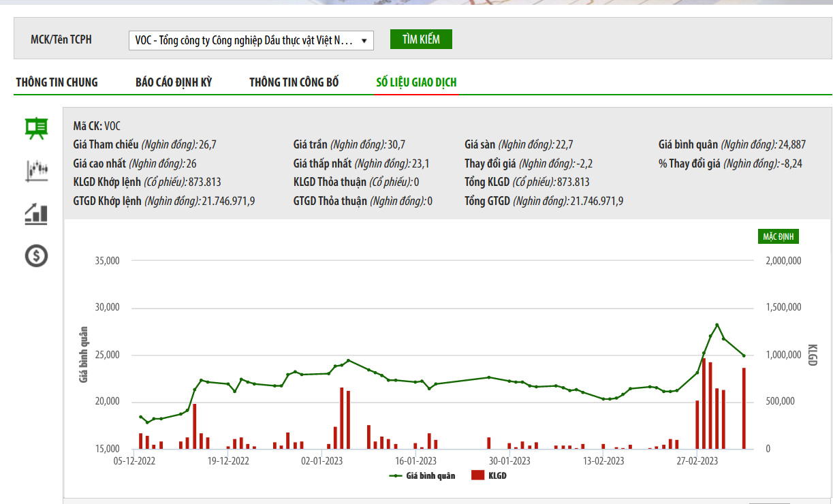Click the rightmost red volume bar

(x=744, y=408)
